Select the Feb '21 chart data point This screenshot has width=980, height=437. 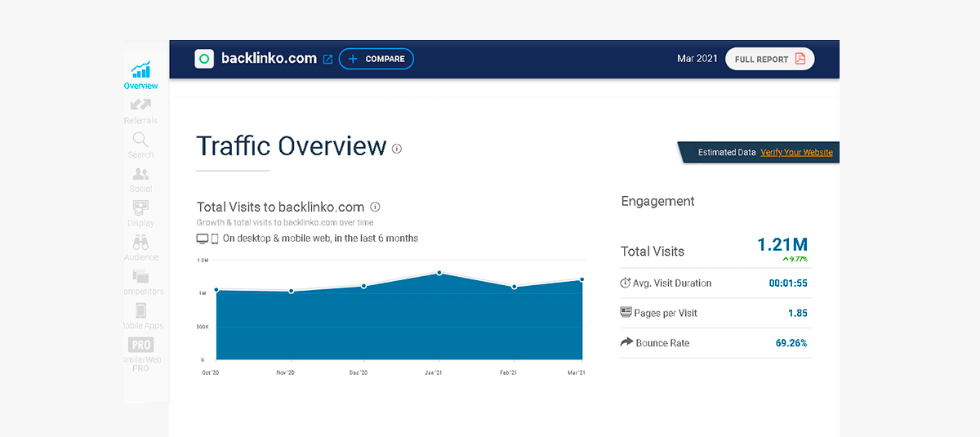pyautogui.click(x=514, y=287)
